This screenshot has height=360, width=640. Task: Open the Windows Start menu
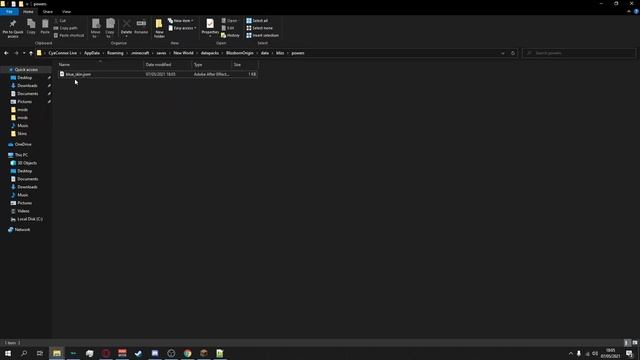point(8,353)
